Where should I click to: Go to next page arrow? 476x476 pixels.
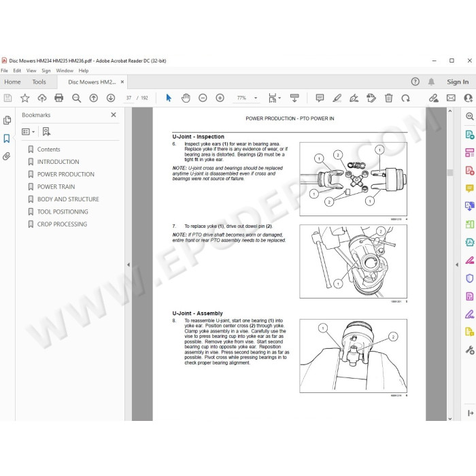coord(110,98)
